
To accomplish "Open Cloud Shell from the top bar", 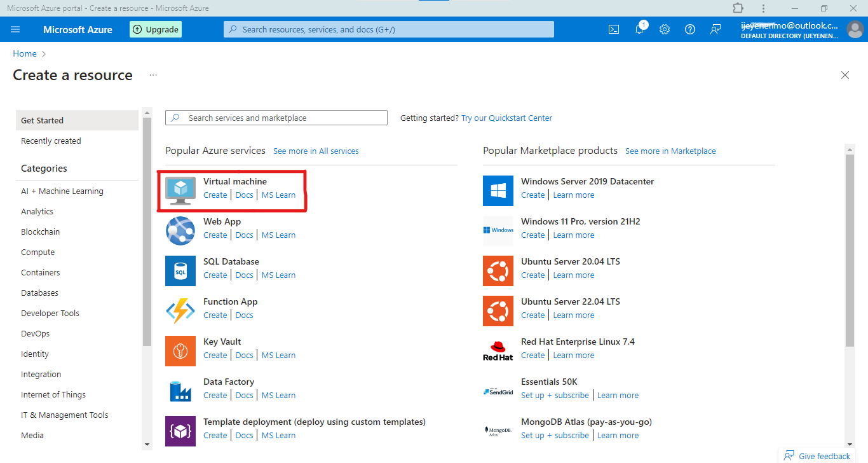I will [614, 29].
